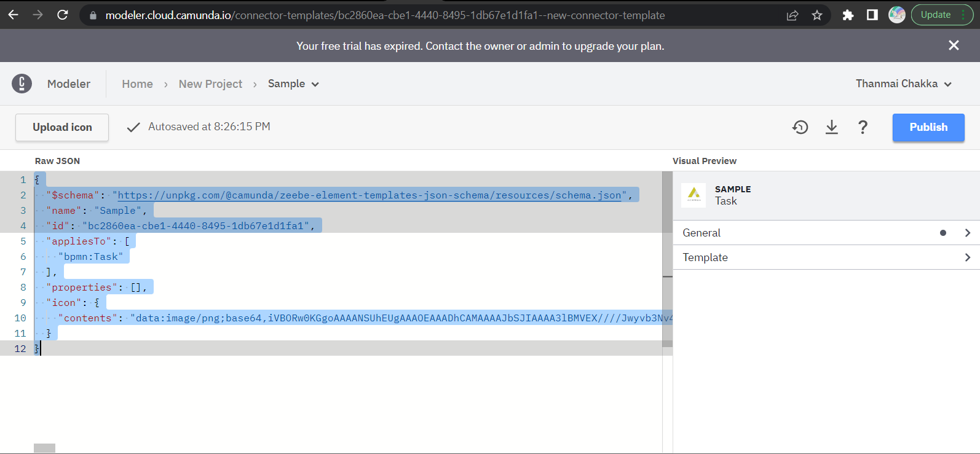Image resolution: width=980 pixels, height=454 pixels.
Task: Click the Upload icon button
Action: [x=62, y=127]
